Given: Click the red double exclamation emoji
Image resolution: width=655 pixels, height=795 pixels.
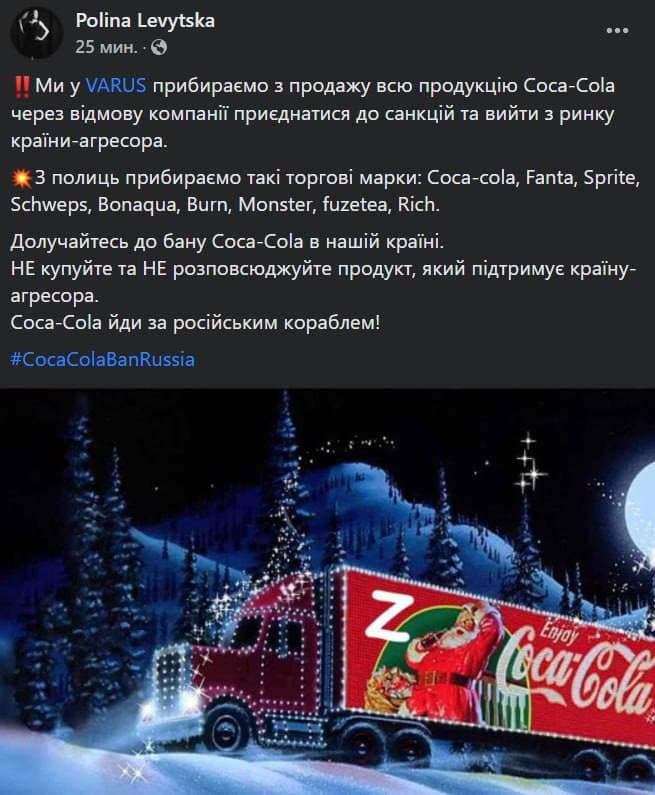Looking at the screenshot, I should 21,86.
